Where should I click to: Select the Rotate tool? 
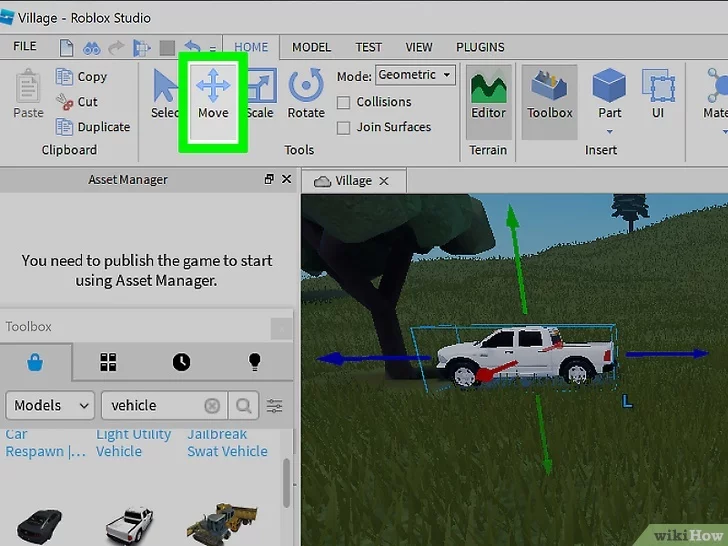point(306,95)
